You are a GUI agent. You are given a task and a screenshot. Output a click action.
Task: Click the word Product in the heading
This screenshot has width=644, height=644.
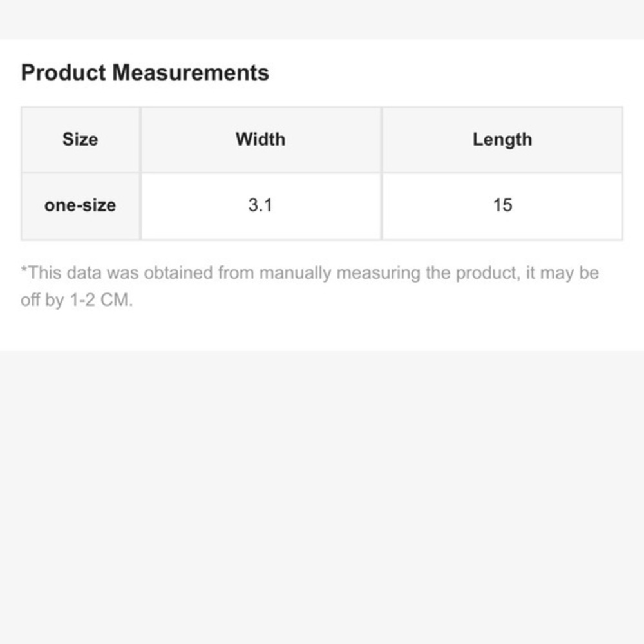click(x=63, y=73)
